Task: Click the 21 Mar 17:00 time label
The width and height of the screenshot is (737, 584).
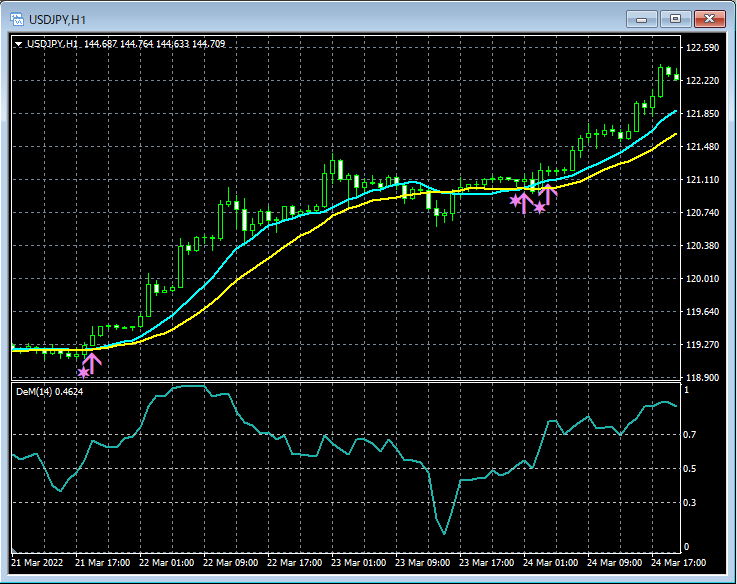Action: [102, 562]
